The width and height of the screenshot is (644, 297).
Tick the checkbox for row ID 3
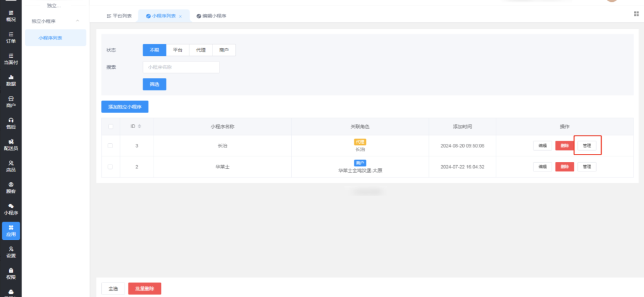coord(111,146)
